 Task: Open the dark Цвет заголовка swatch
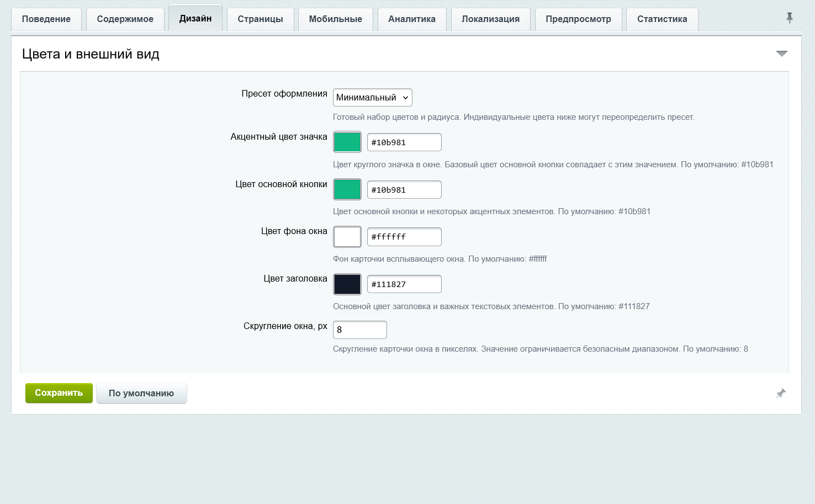click(x=347, y=284)
